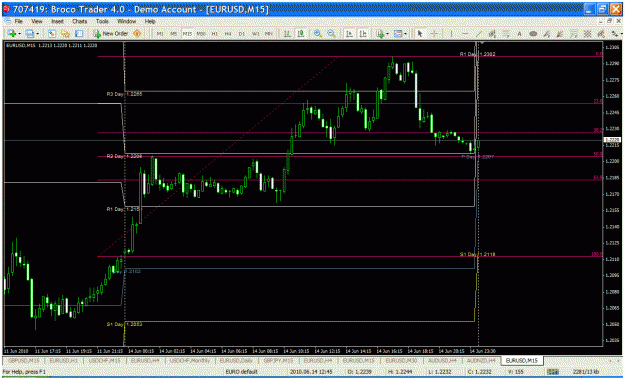Display chart as candlesticks
This screenshot has width=625, height=378.
[301, 34]
